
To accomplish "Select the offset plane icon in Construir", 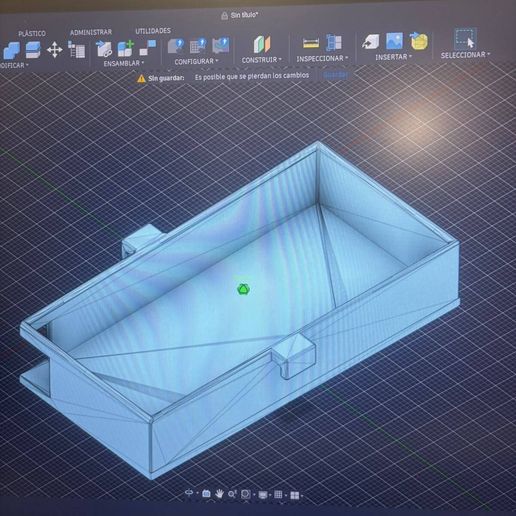I will pyautogui.click(x=262, y=44).
